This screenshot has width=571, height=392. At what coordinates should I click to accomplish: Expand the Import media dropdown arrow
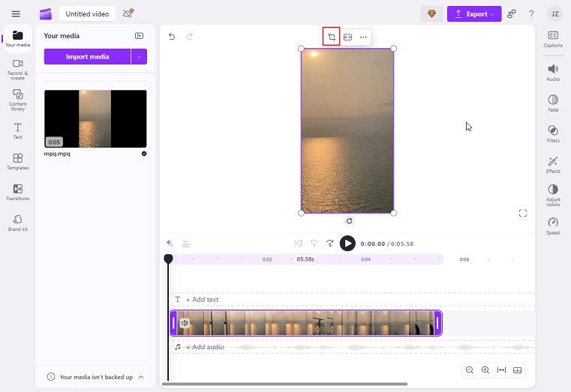coord(139,57)
